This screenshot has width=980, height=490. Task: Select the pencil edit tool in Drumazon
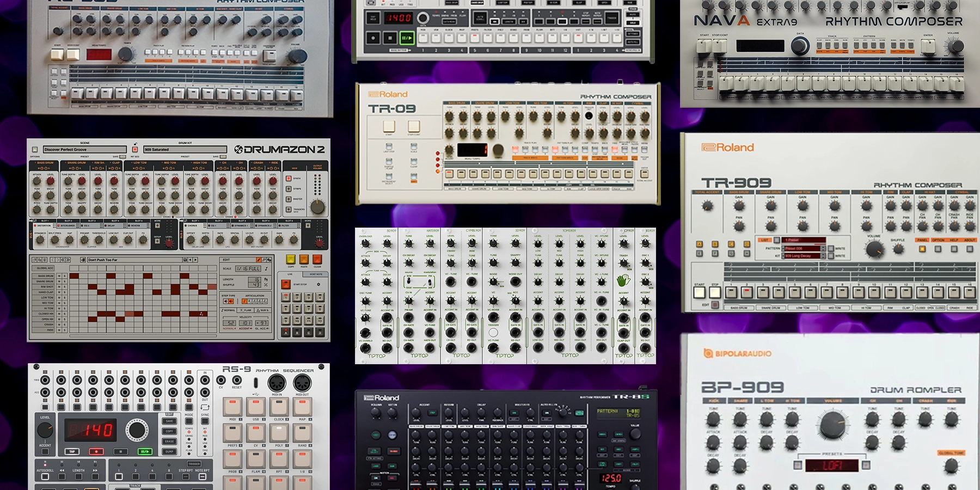(259, 260)
